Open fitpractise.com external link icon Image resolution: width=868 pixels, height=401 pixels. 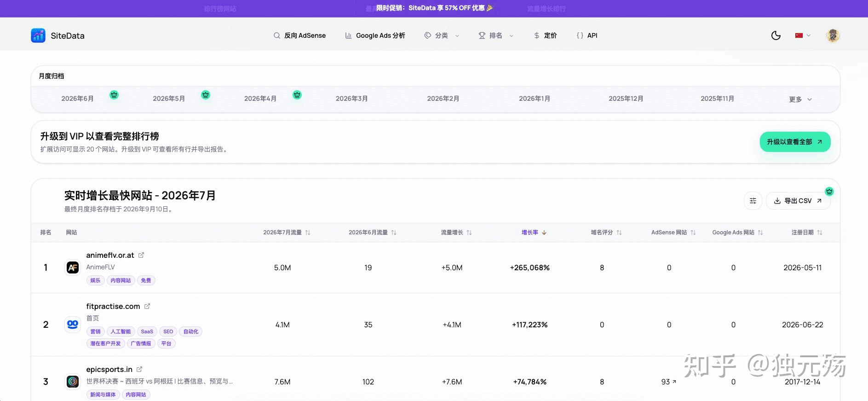click(147, 306)
